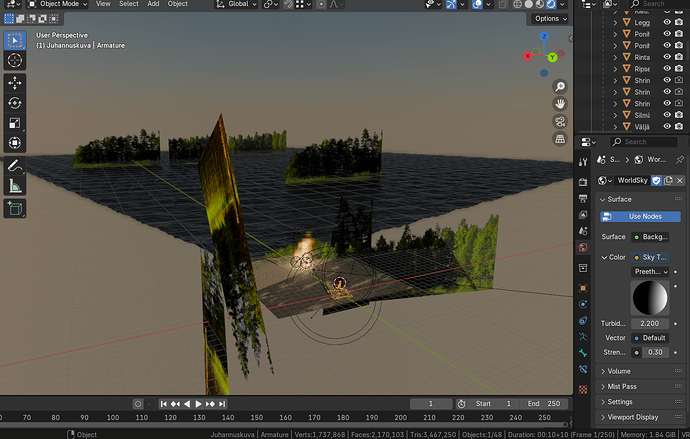
Task: Hide the Silmi object in outliner
Action: coord(667,115)
